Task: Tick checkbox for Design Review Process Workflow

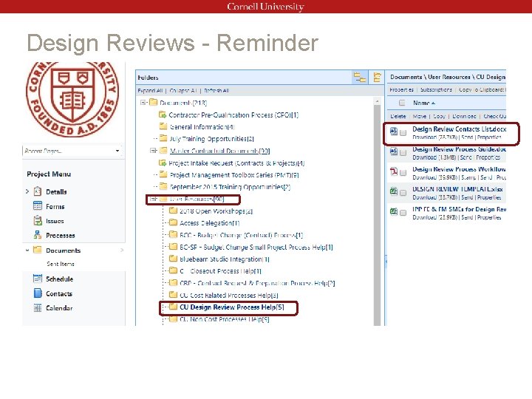Action: [x=403, y=173]
